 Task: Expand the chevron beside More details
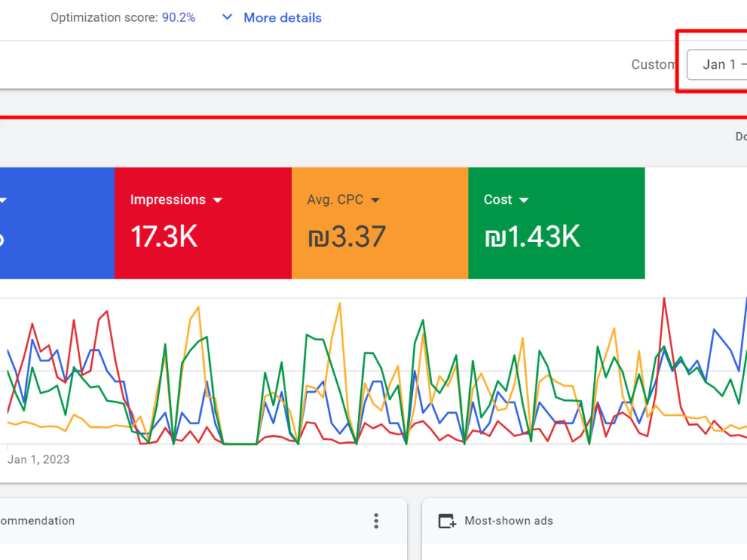point(227,18)
